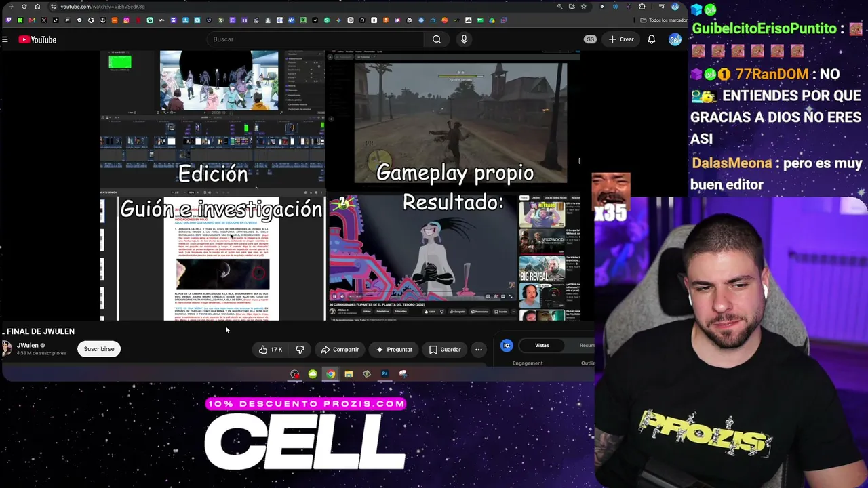The height and width of the screenshot is (488, 868).
Task: Share the video with Compartir
Action: [340, 350]
